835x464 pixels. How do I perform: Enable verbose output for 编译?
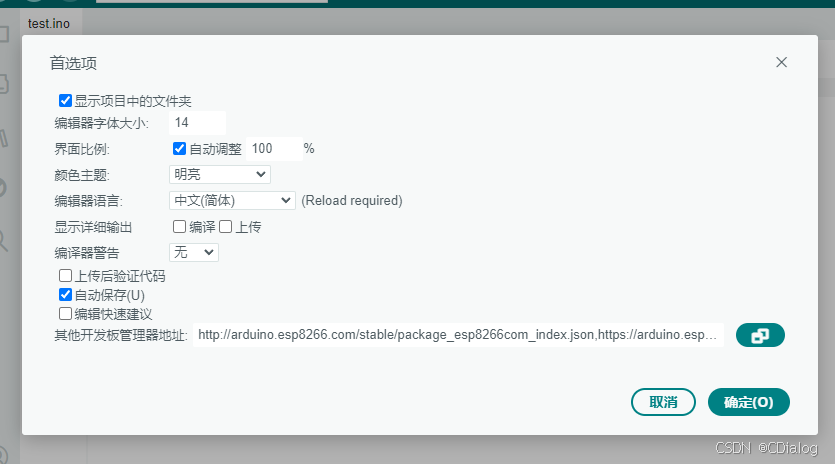179,227
